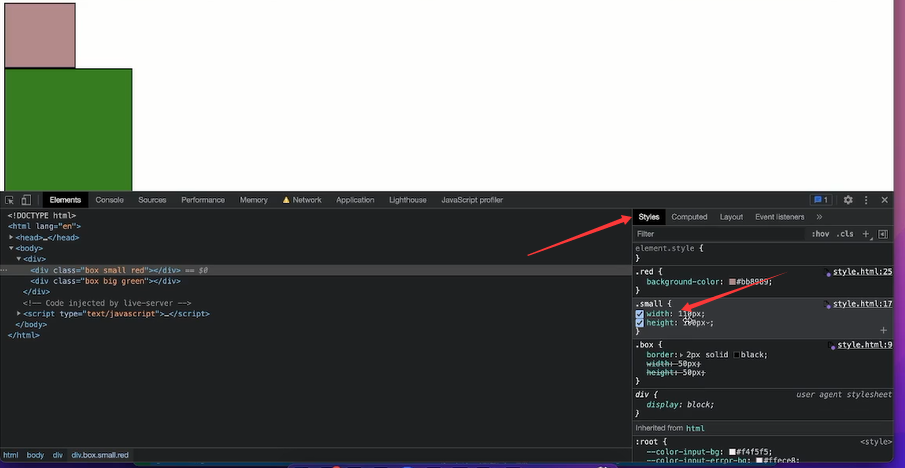Click the source icon beside style.html:17
This screenshot has width=905, height=468.
828,304
